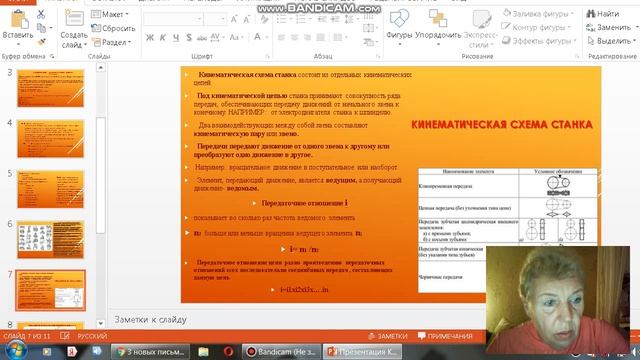Screen dimensions: 640x360
Task: Click the Заметки к слайду notes field
Action: coord(296,320)
